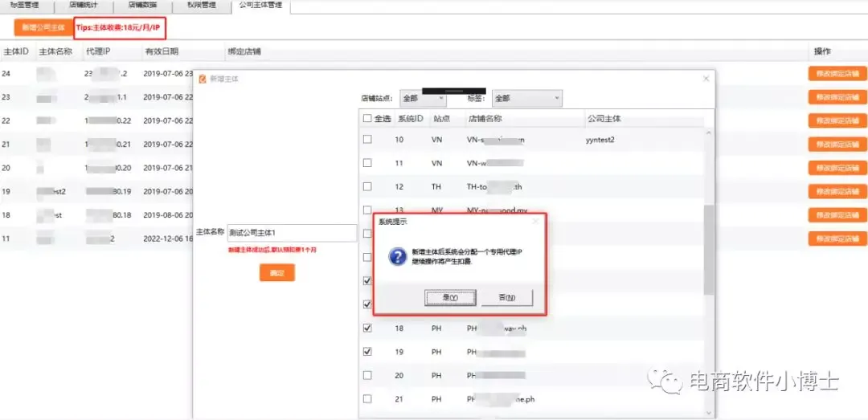
Task: Open the 店铺站点 dropdown
Action: [x=423, y=99]
